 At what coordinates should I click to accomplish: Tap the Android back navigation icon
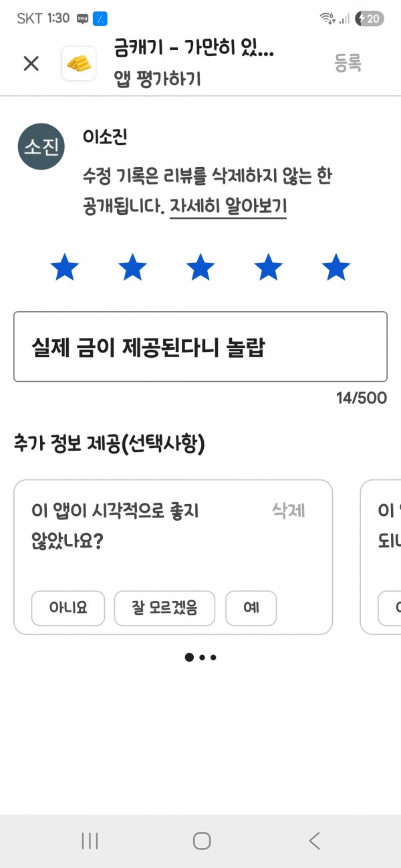point(315,841)
